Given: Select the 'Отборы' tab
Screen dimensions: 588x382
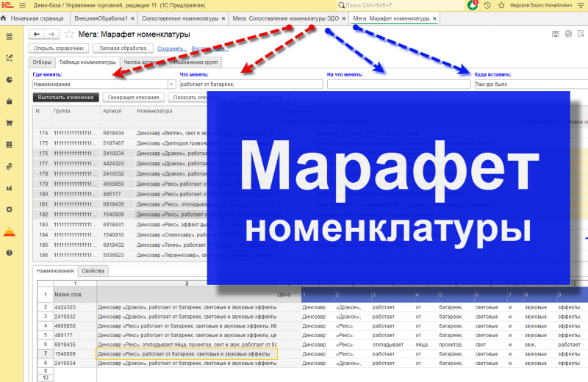Looking at the screenshot, I should [x=42, y=62].
